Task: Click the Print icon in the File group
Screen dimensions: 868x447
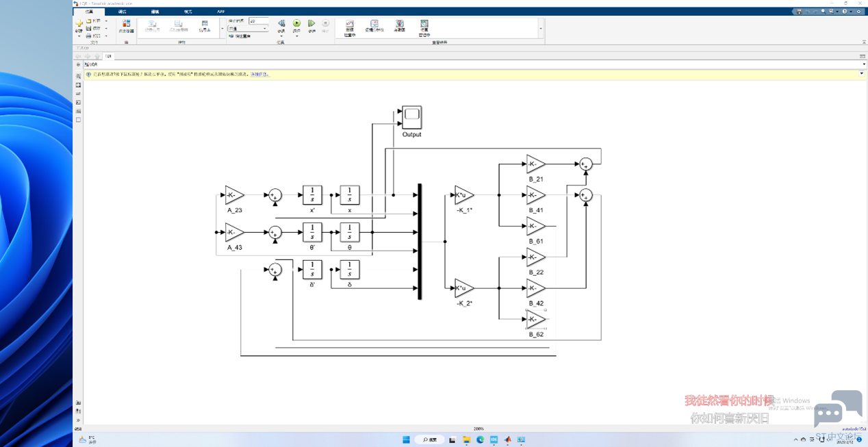Action: pos(89,36)
